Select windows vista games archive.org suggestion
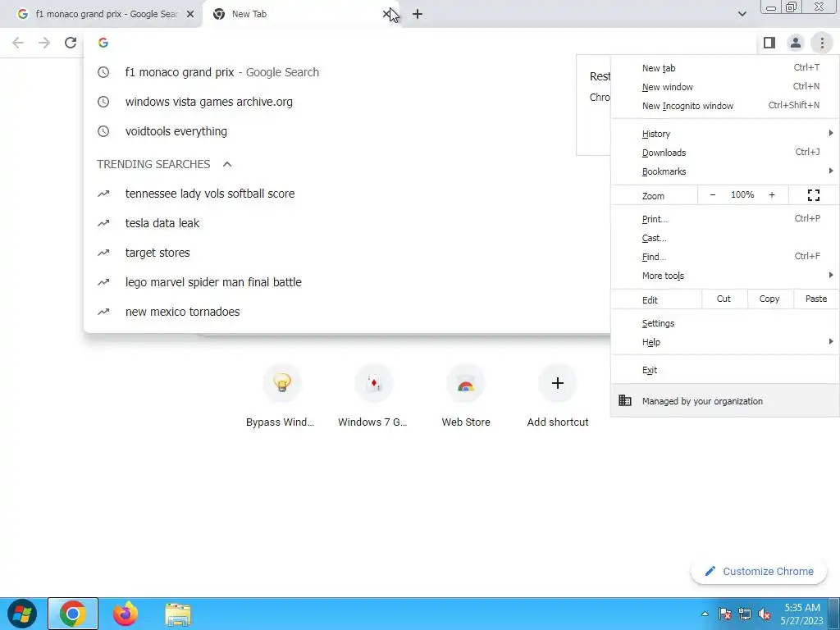Image resolution: width=840 pixels, height=630 pixels. coord(347,102)
